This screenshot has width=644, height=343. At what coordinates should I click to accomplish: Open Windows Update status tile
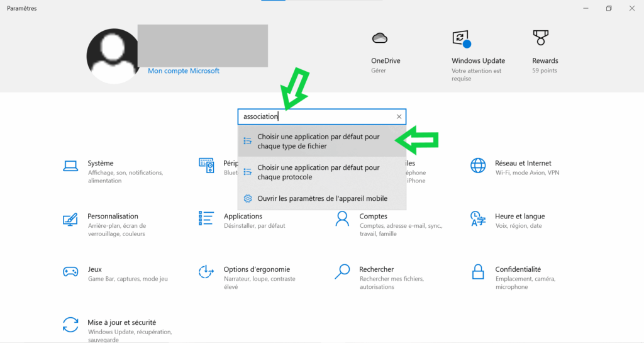[462, 40]
